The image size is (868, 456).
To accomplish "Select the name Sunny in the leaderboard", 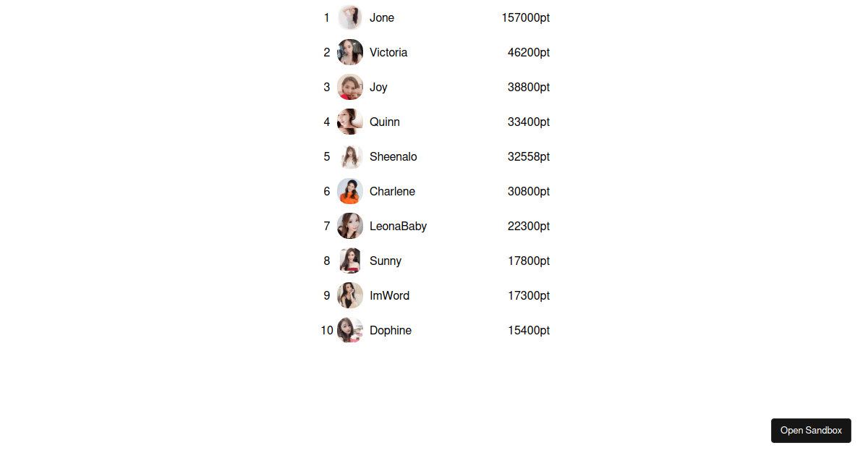I will click(386, 261).
